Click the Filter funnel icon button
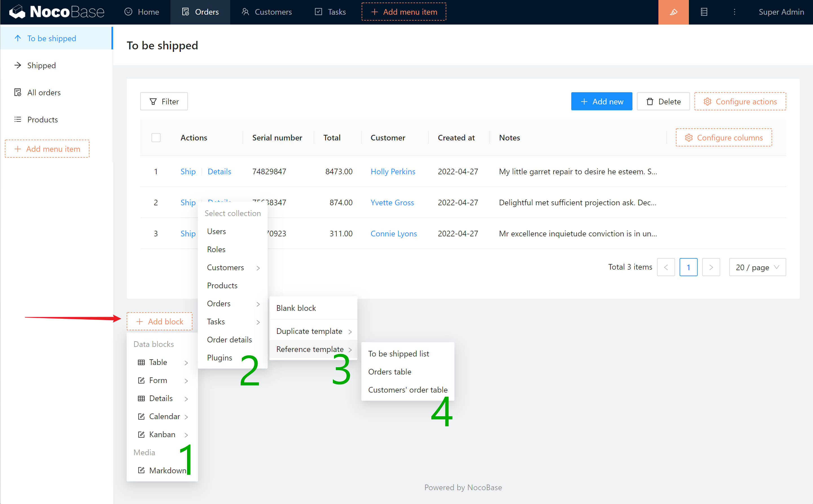This screenshot has width=813, height=504. pos(164,101)
